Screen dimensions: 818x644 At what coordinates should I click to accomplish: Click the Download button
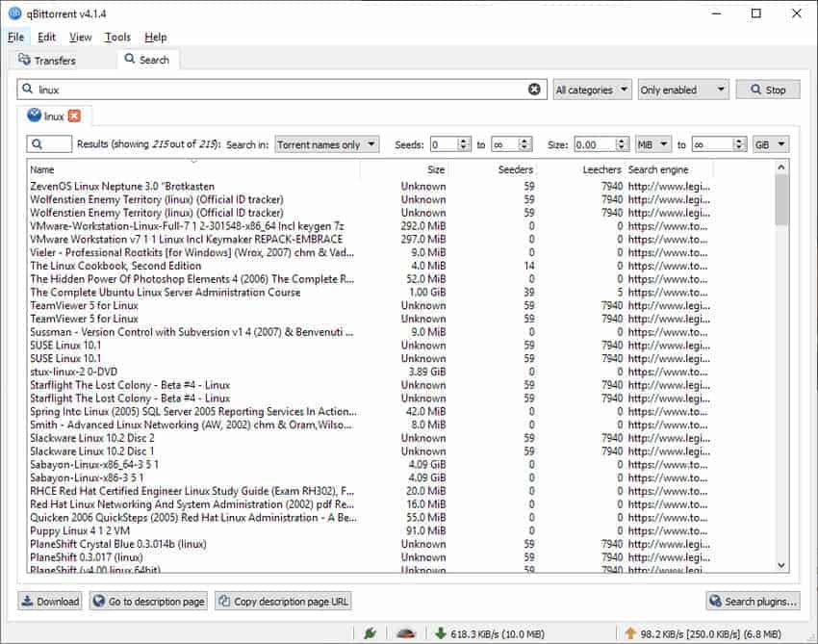tap(50, 602)
